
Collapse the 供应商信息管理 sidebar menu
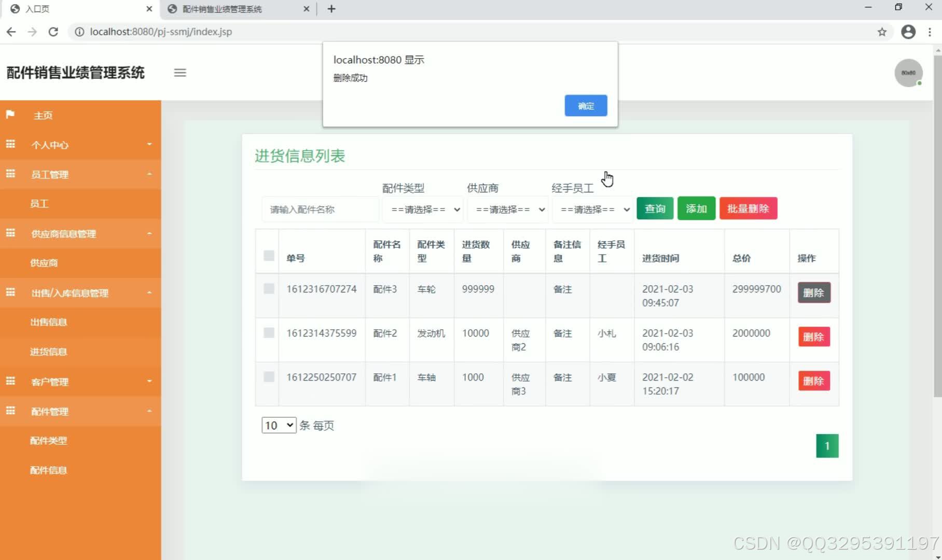pos(80,233)
